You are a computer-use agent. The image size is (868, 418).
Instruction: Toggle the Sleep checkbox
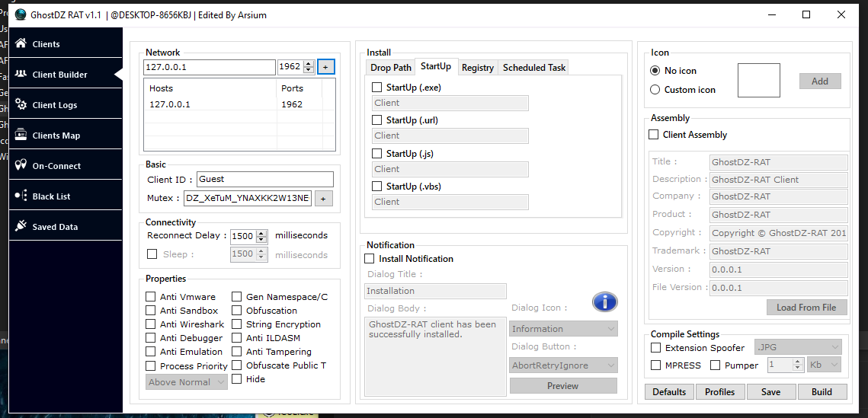click(152, 254)
